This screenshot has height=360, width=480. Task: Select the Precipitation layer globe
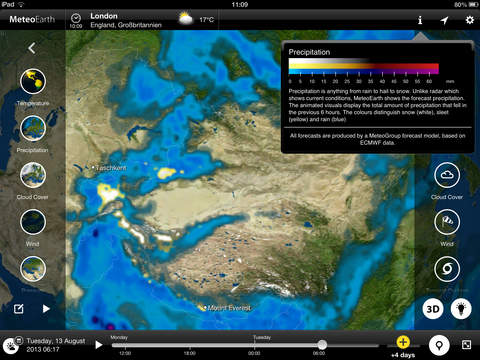(x=33, y=128)
